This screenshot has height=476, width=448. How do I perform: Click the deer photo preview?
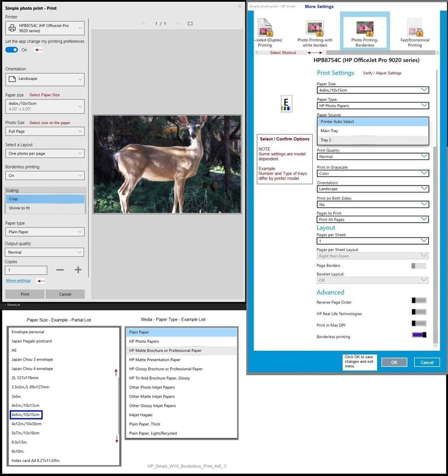click(167, 164)
